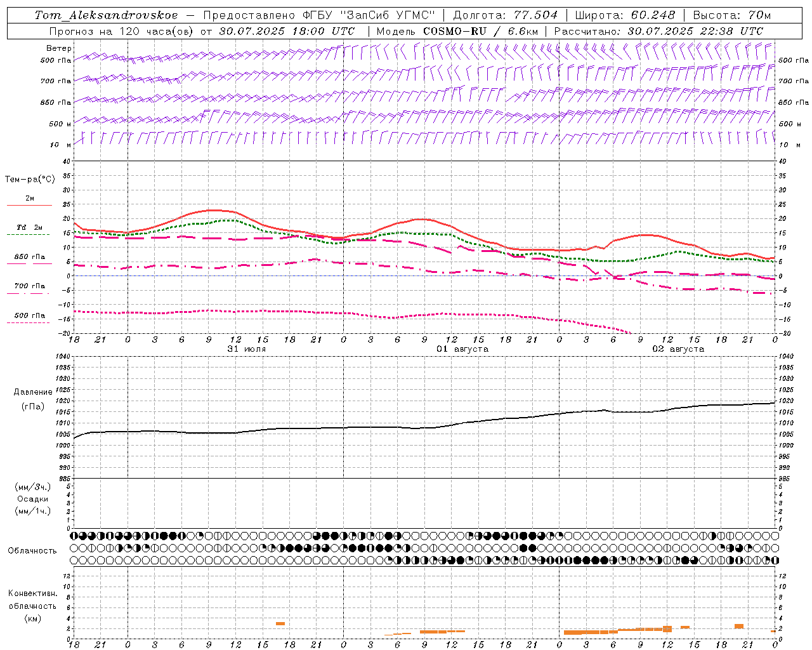Click the (км) convective height unit label
Screen dimensions: 812x650
(33, 618)
